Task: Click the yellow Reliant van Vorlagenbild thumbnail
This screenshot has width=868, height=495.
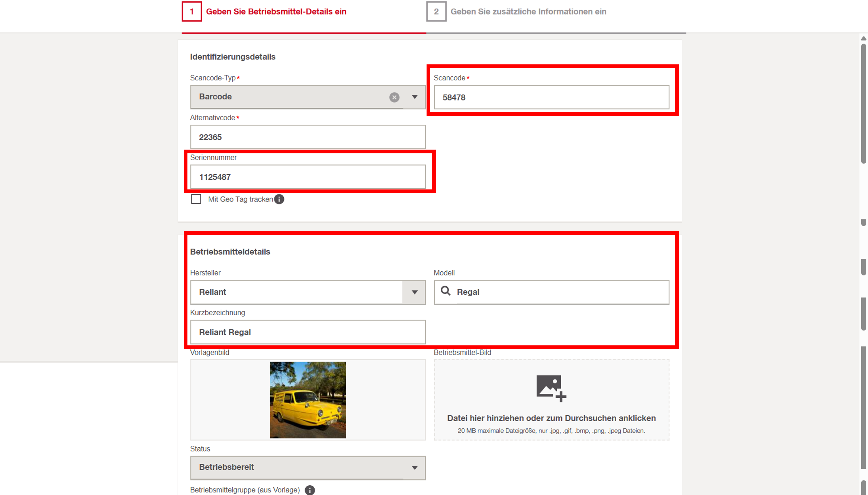Action: click(308, 400)
